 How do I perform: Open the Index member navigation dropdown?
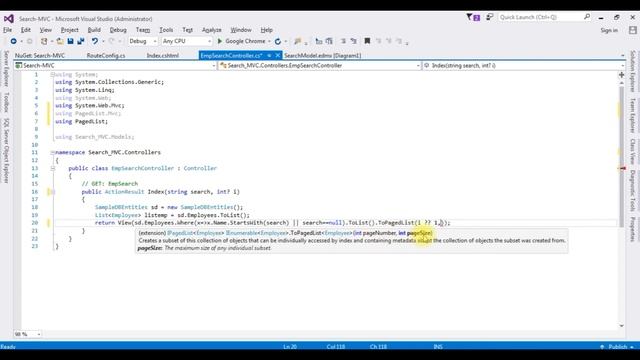523,65
